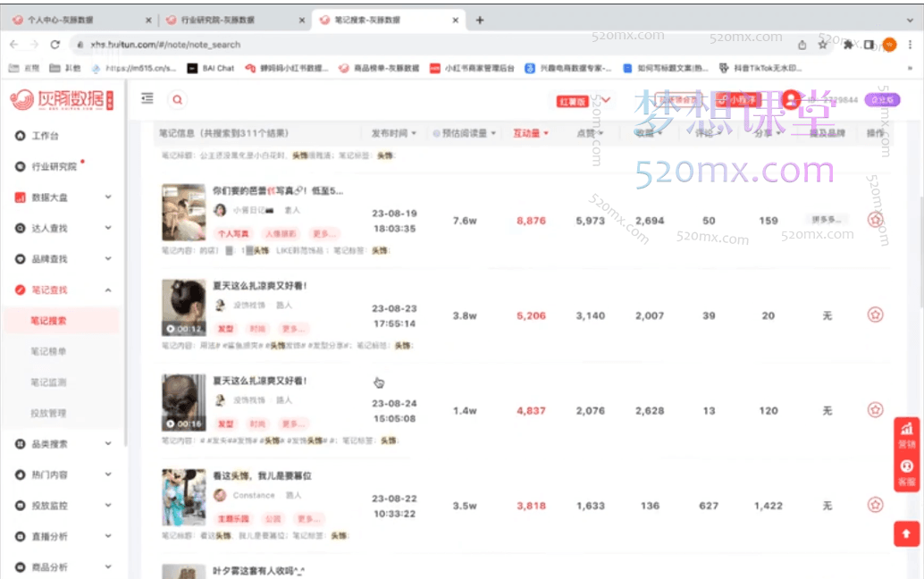Screen dimensions: 924x579
Task: Click the search magnifier icon in header
Action: [177, 100]
